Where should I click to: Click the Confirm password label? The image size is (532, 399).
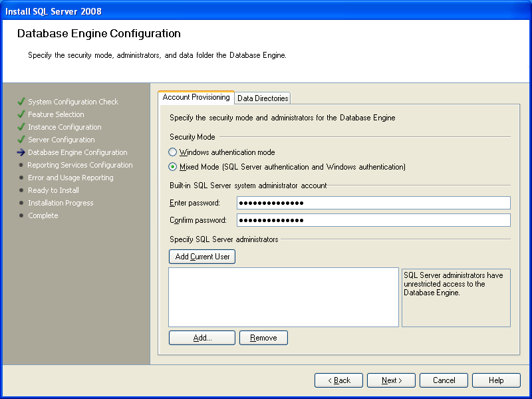[x=198, y=220]
